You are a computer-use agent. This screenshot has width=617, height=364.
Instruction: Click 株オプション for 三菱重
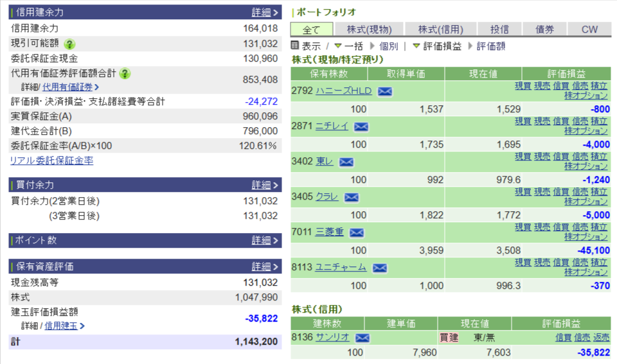tap(586, 237)
